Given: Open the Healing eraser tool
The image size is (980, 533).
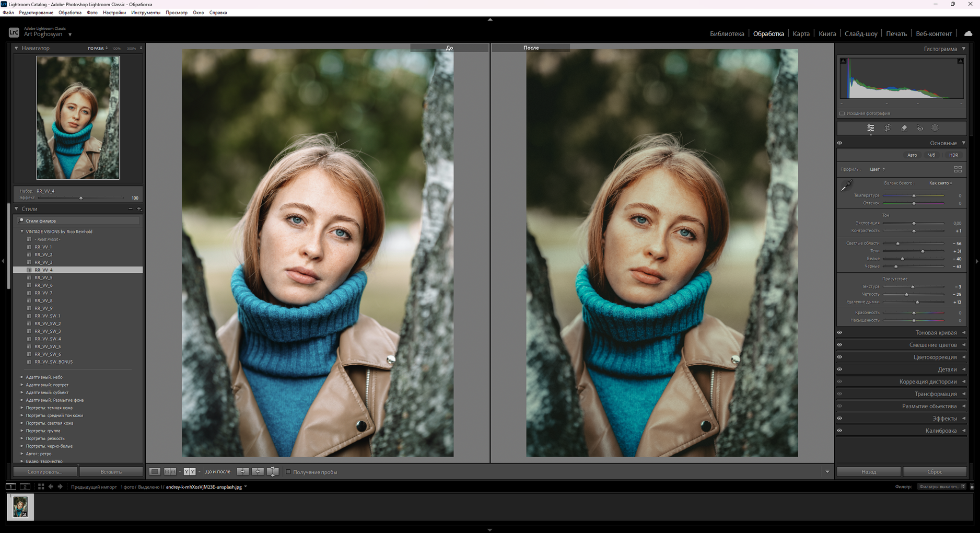Looking at the screenshot, I should [x=904, y=128].
